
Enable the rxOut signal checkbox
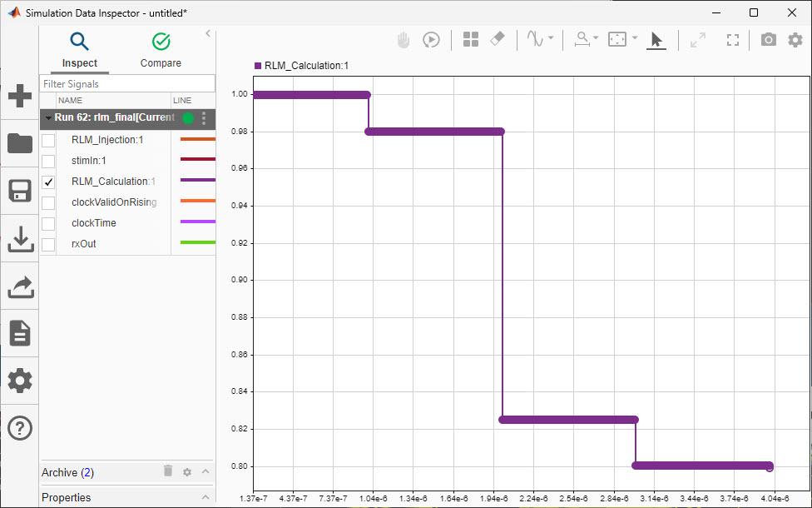tap(47, 243)
